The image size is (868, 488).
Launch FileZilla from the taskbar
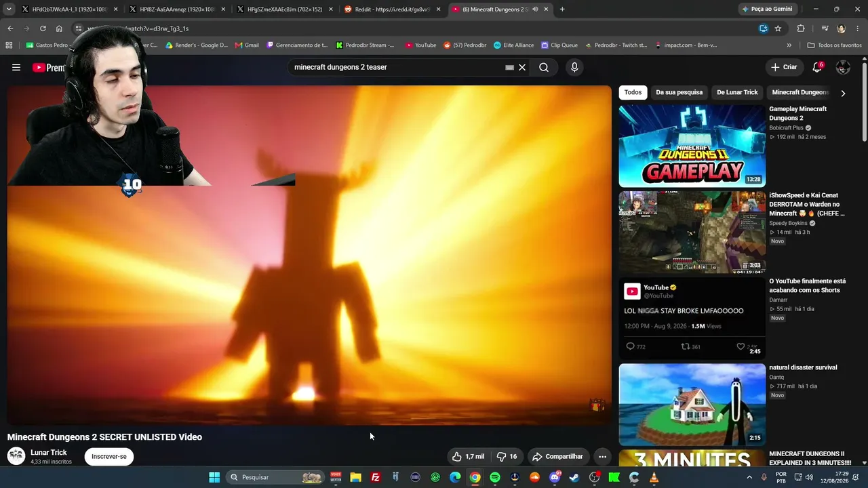click(376, 477)
